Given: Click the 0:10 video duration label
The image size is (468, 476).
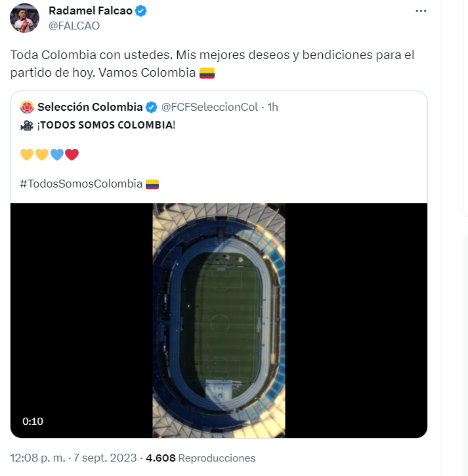Looking at the screenshot, I should coord(33,421).
